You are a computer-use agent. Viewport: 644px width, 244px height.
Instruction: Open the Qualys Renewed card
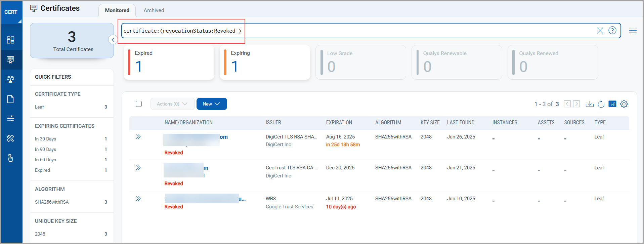click(553, 63)
